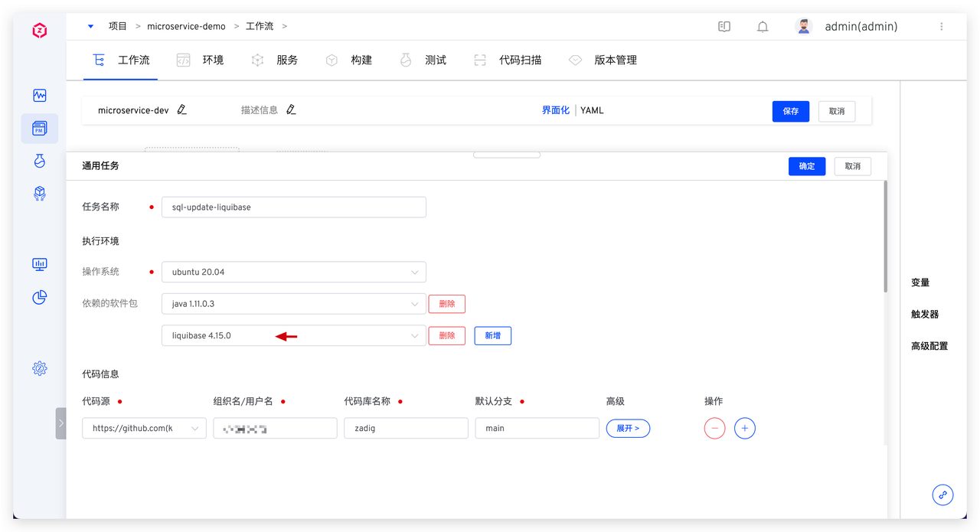Switch to the 服务 tab

(x=274, y=60)
